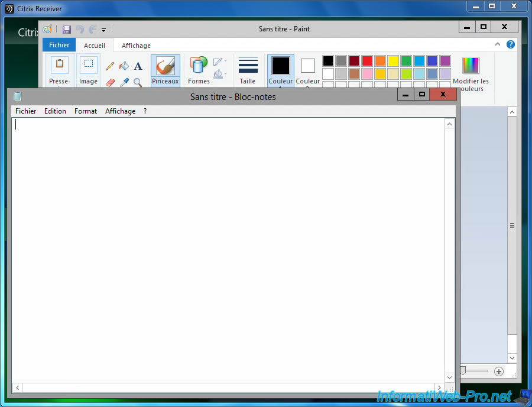Collapse the Paint ribbon with chevron
The image size is (532, 407).
(x=498, y=44)
